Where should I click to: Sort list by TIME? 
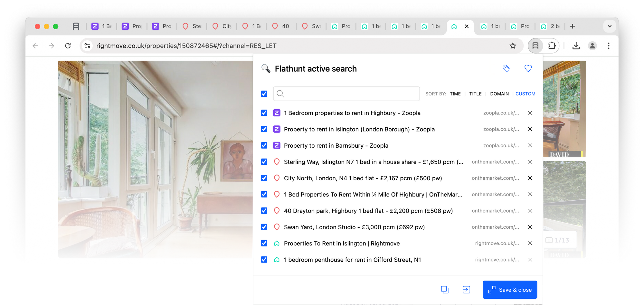click(x=455, y=94)
